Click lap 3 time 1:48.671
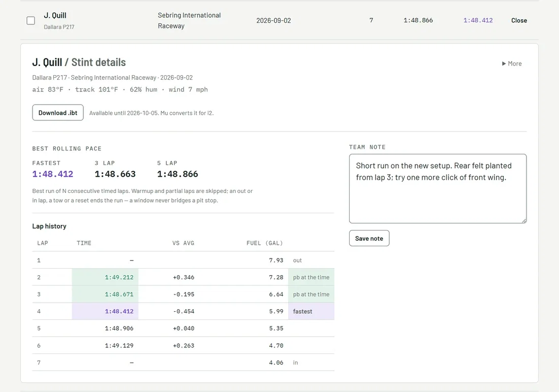This screenshot has width=559, height=392. point(119,295)
